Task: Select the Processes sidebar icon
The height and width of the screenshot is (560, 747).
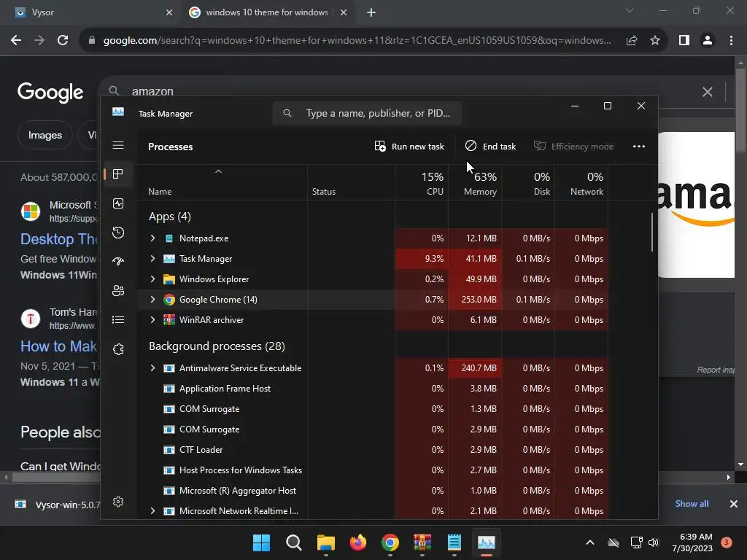Action: [x=118, y=174]
